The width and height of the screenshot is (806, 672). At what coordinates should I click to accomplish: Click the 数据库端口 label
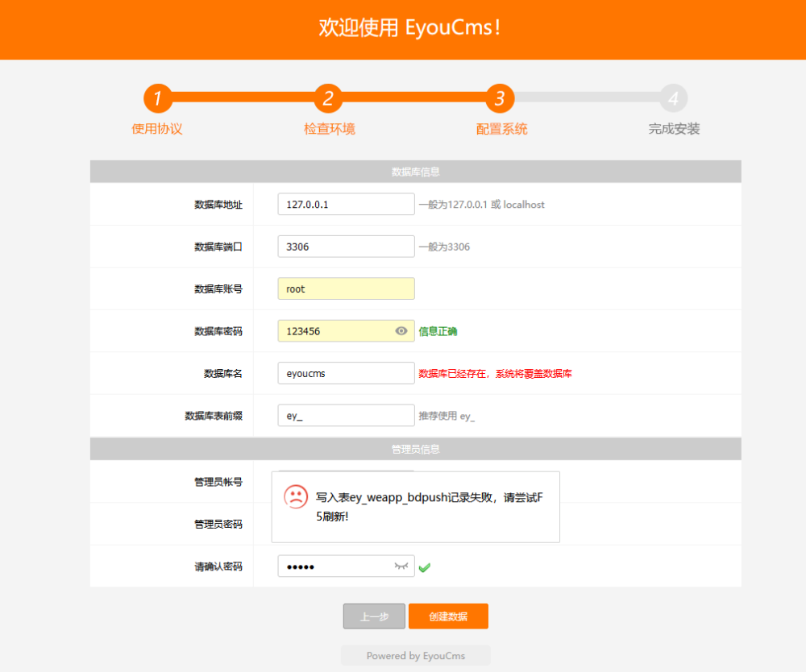tap(218, 247)
